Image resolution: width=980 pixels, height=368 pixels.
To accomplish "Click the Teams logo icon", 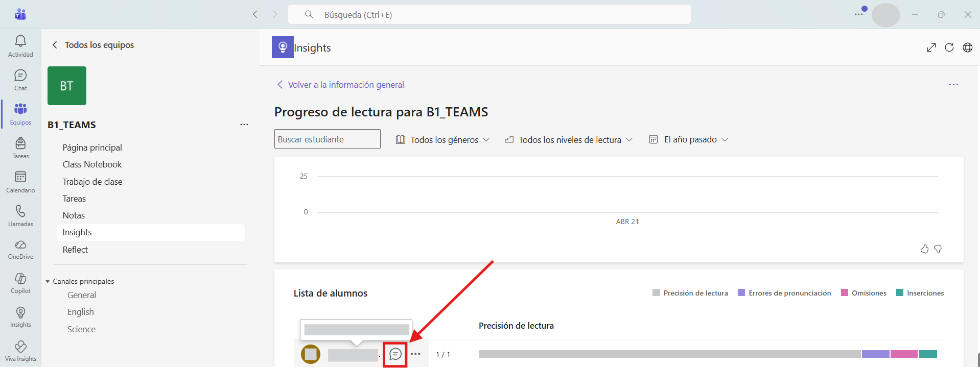I will pyautogui.click(x=20, y=14).
